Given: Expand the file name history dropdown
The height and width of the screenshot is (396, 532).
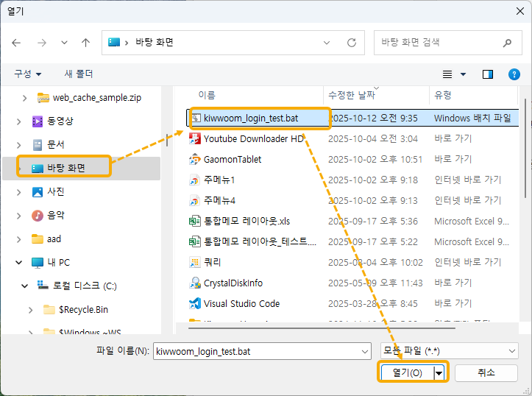Looking at the screenshot, I should pyautogui.click(x=366, y=352).
